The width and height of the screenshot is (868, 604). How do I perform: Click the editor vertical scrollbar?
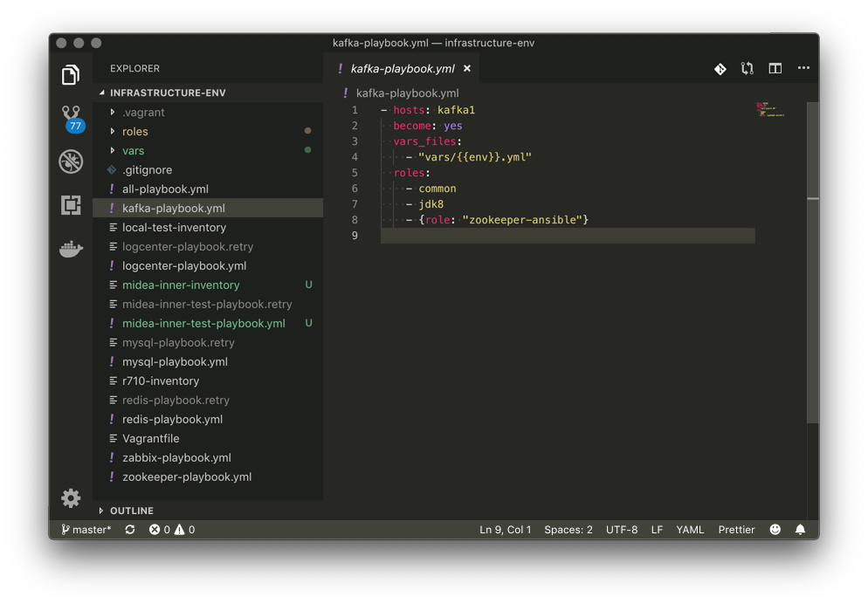[813, 262]
